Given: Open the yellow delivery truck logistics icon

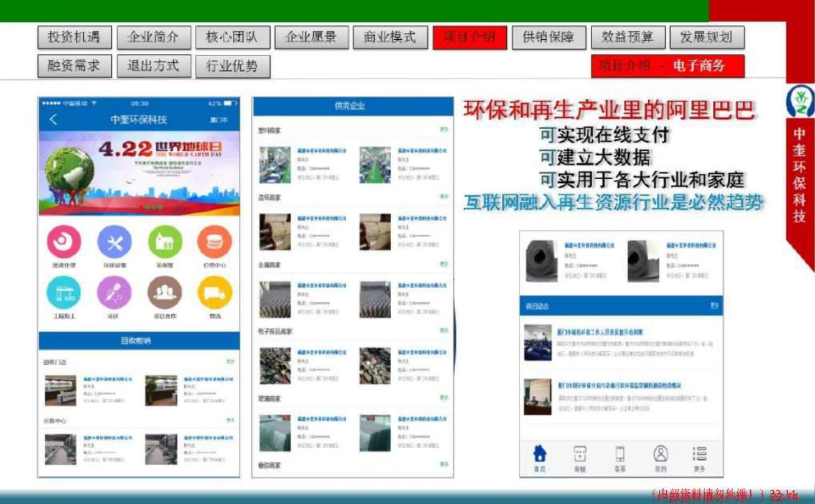Looking at the screenshot, I should click(x=215, y=292).
